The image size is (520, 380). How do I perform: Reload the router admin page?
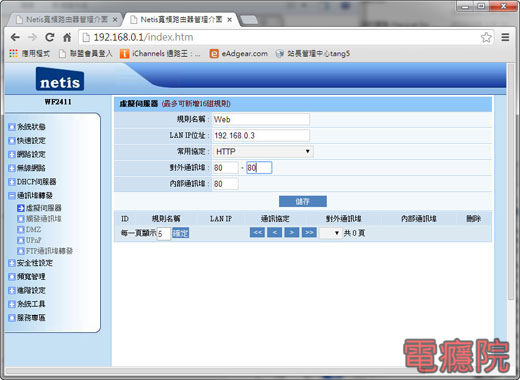coord(50,37)
